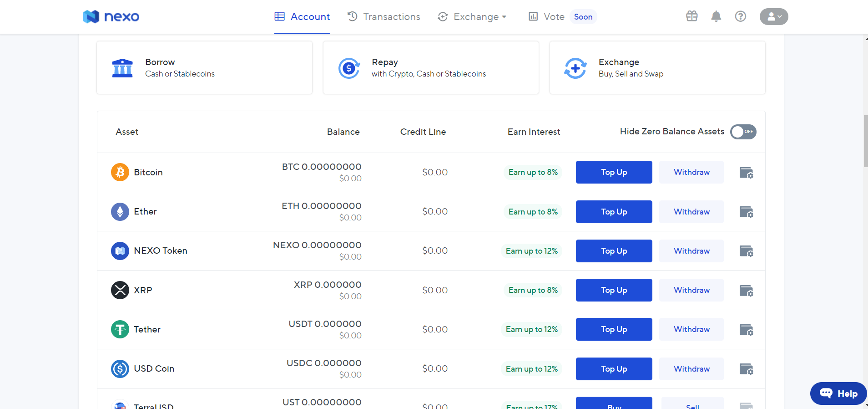Open the Vote tab
This screenshot has width=868, height=409.
pyautogui.click(x=546, y=17)
